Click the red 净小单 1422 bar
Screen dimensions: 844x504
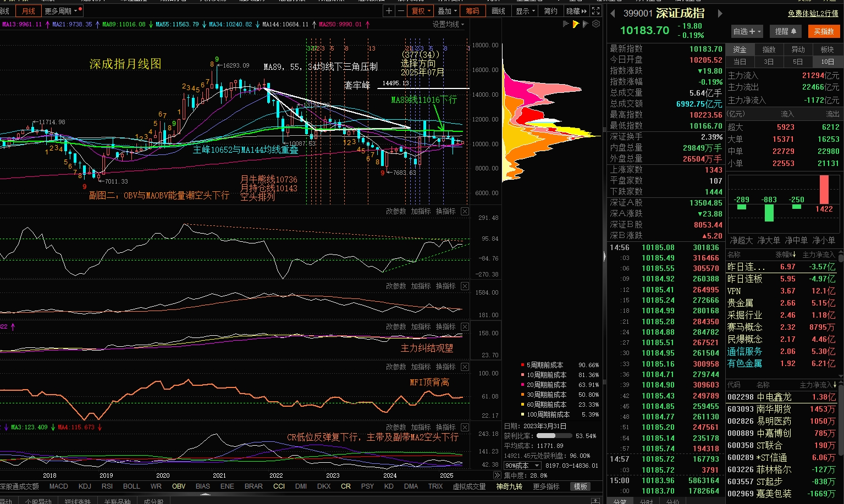824,190
